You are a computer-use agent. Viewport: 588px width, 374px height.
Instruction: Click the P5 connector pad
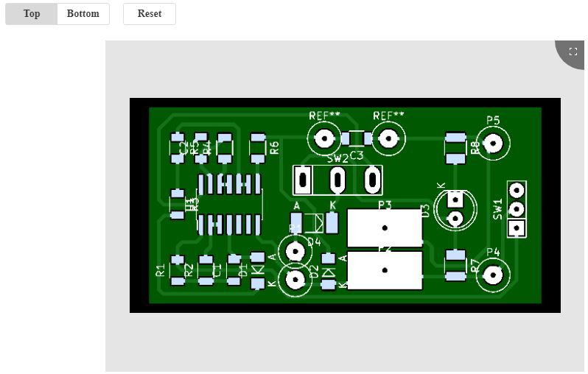pyautogui.click(x=493, y=143)
